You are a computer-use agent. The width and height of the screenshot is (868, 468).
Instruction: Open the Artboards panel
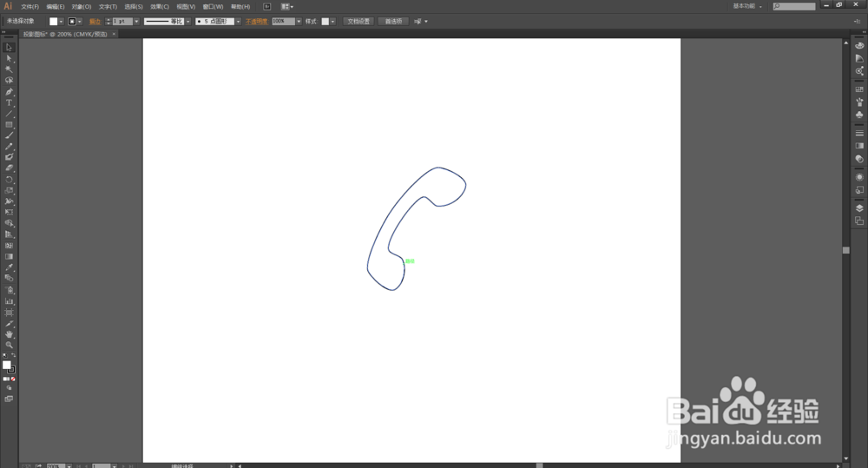coord(859,221)
